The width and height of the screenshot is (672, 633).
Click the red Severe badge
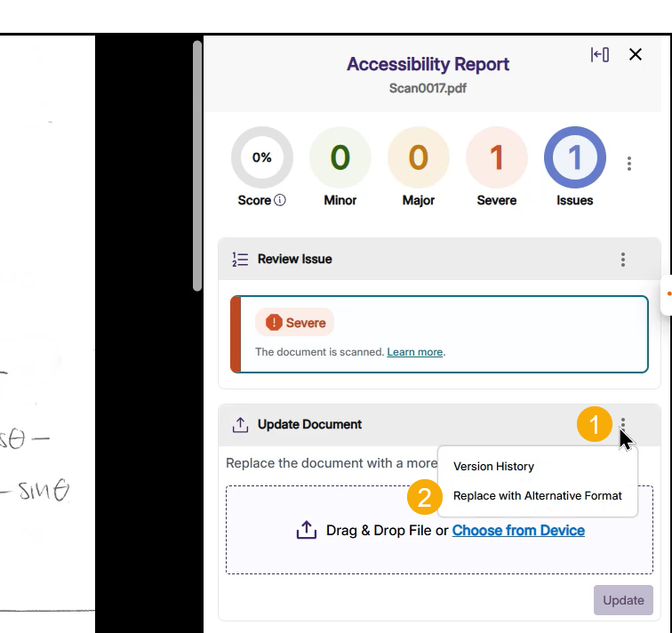point(295,323)
